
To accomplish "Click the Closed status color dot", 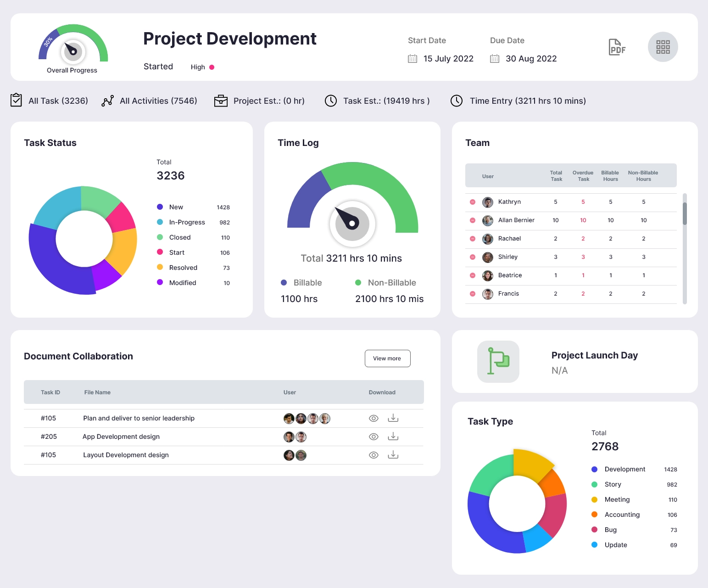I will point(160,237).
